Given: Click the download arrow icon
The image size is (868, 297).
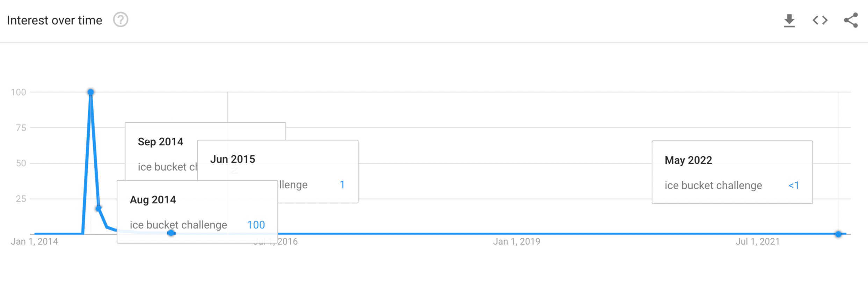Looking at the screenshot, I should click(x=790, y=20).
